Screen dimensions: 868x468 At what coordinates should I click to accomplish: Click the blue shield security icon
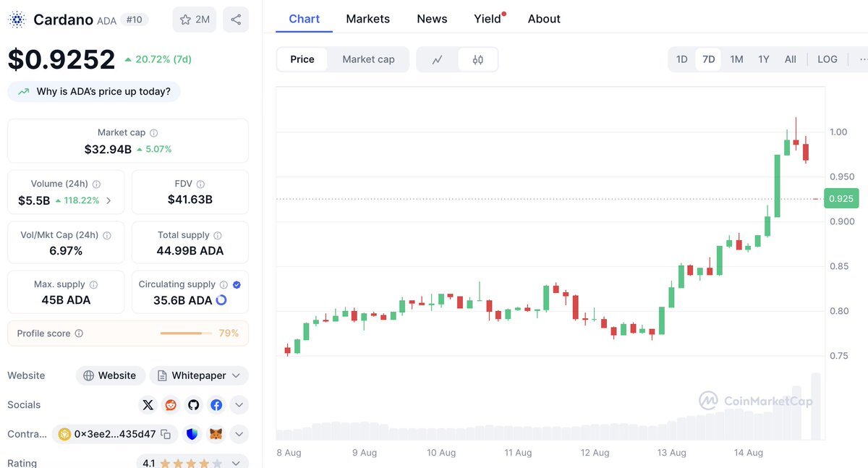click(x=192, y=435)
